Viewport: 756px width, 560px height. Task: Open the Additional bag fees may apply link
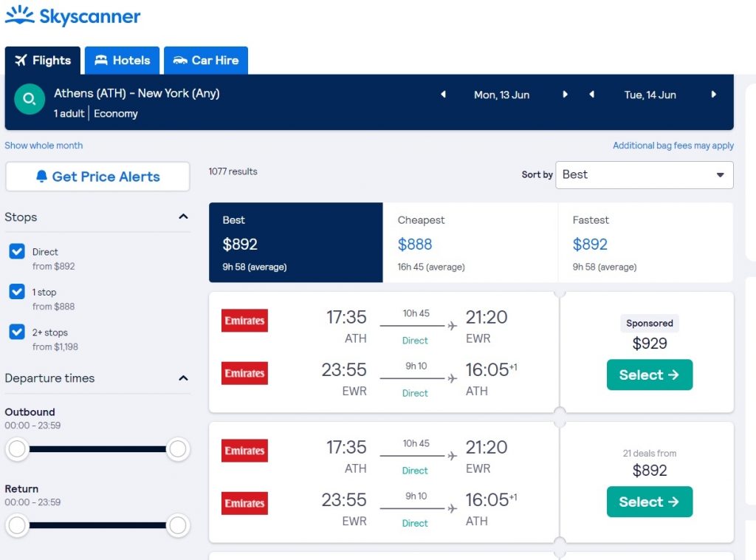673,146
